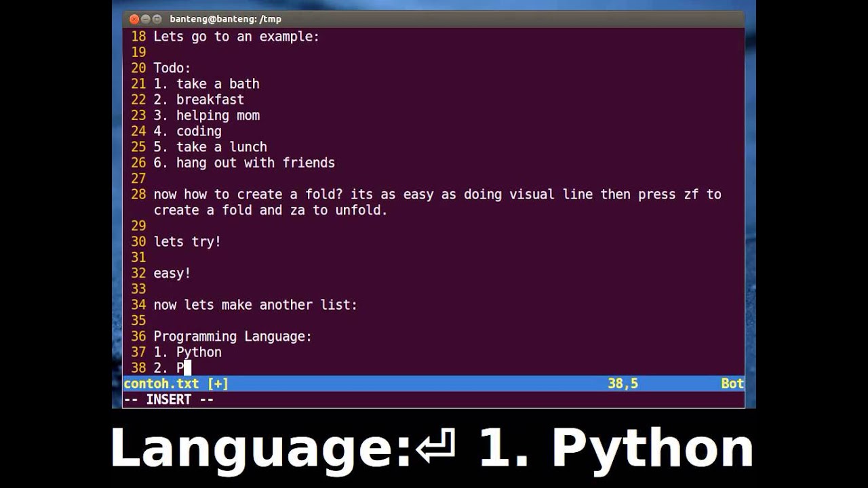The image size is (868, 488).
Task: Close the terminal window with the red button
Action: (134, 19)
